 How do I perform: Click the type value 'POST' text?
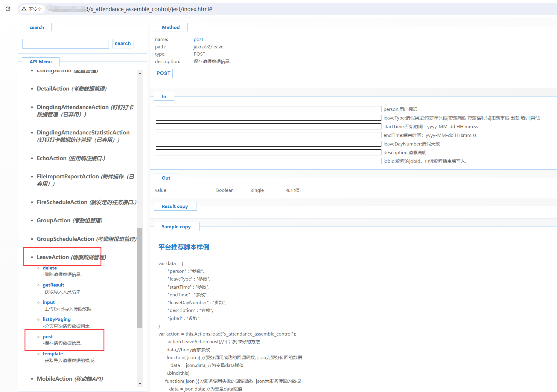pyautogui.click(x=200, y=54)
